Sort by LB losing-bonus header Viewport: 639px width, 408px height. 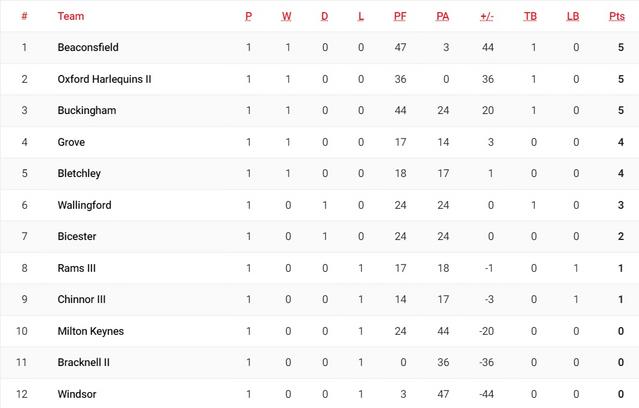[573, 16]
